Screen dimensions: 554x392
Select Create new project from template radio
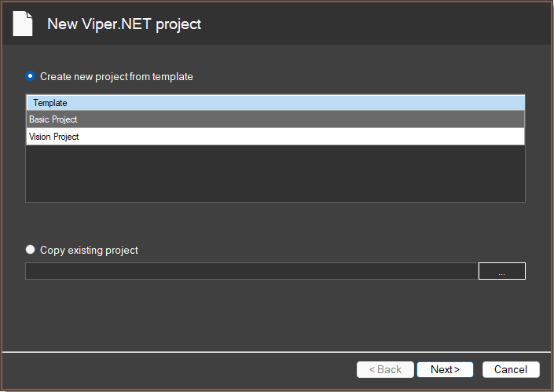[31, 76]
